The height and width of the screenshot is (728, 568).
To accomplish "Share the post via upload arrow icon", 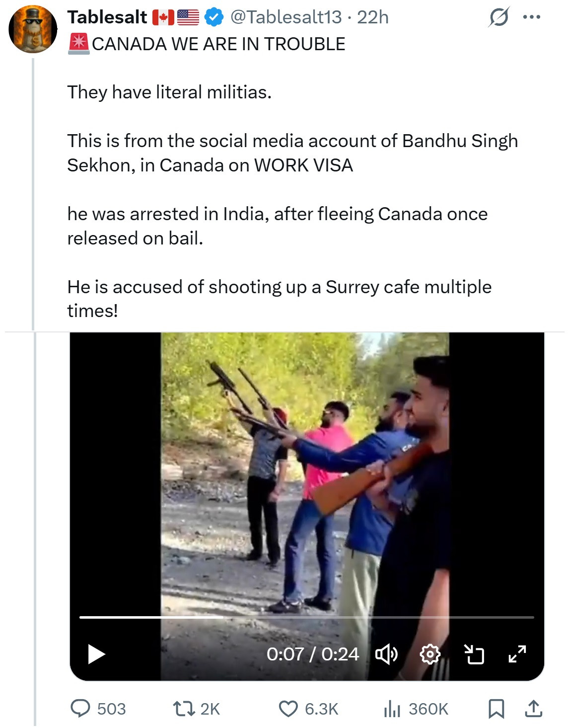I will point(533,708).
